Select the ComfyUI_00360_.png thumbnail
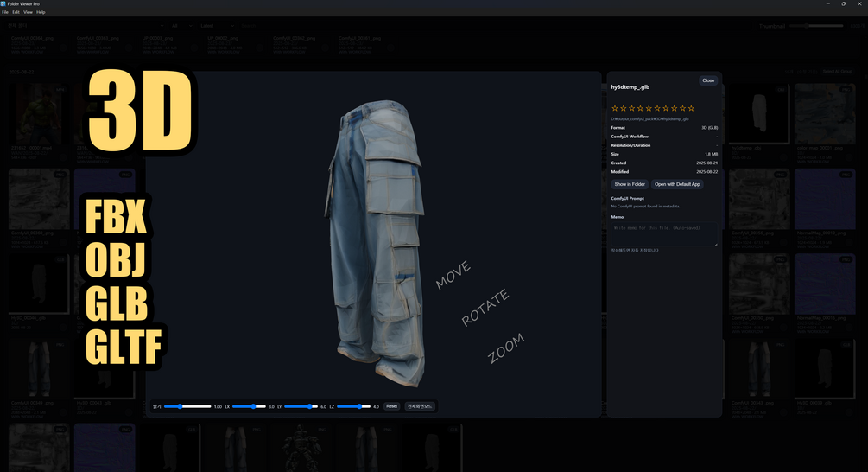The height and width of the screenshot is (472, 868). coord(40,200)
